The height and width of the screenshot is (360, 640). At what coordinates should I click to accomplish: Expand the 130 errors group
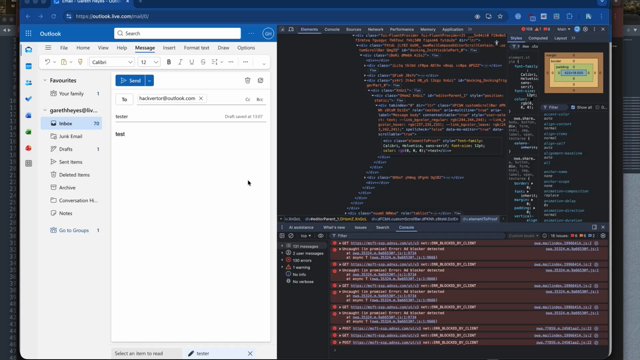pyautogui.click(x=282, y=260)
